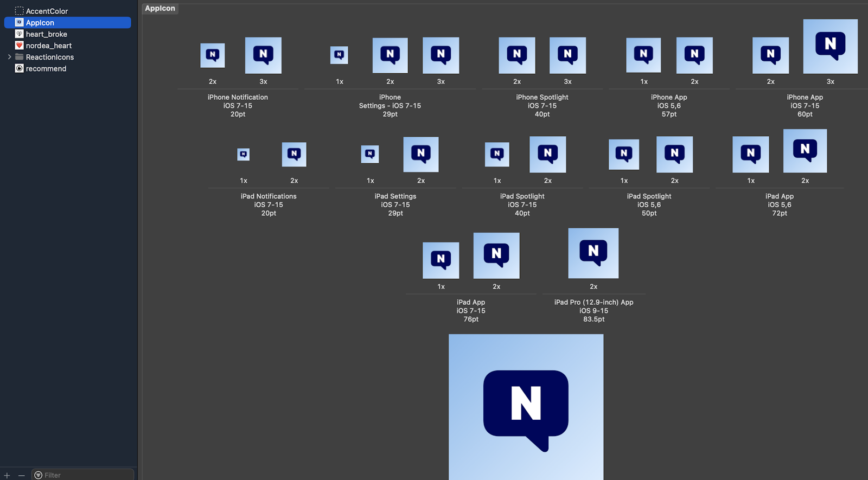Select iPhone Notification 2x icon slot
The height and width of the screenshot is (480, 868).
tap(213, 55)
